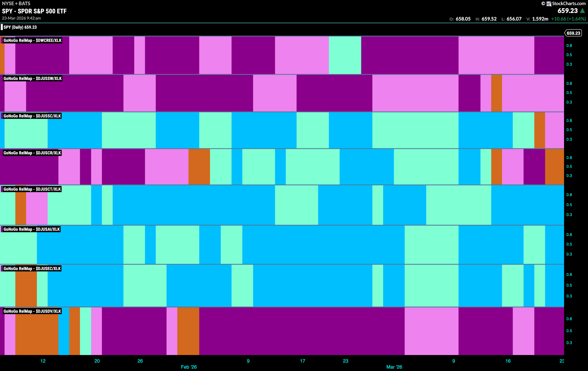The height and width of the screenshot is (371, 588).
Task: Click the GoNoGo RelMap $DJUSCR/XLK label
Action: (32, 153)
